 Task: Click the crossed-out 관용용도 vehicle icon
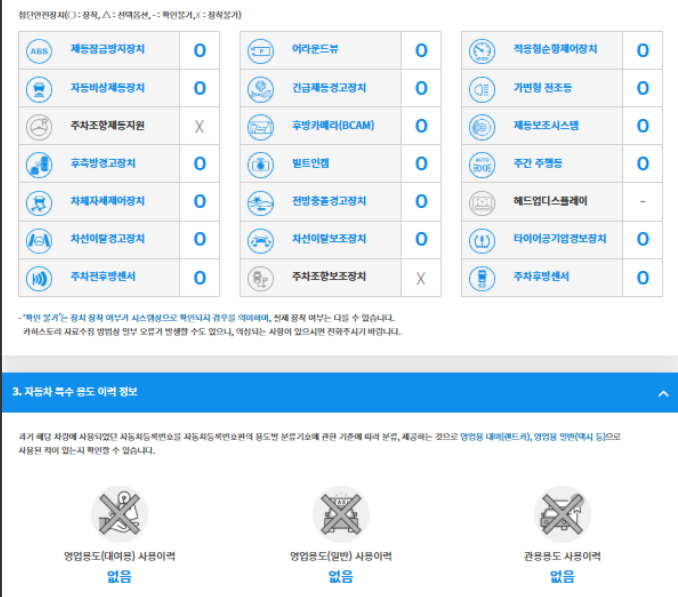(x=562, y=514)
